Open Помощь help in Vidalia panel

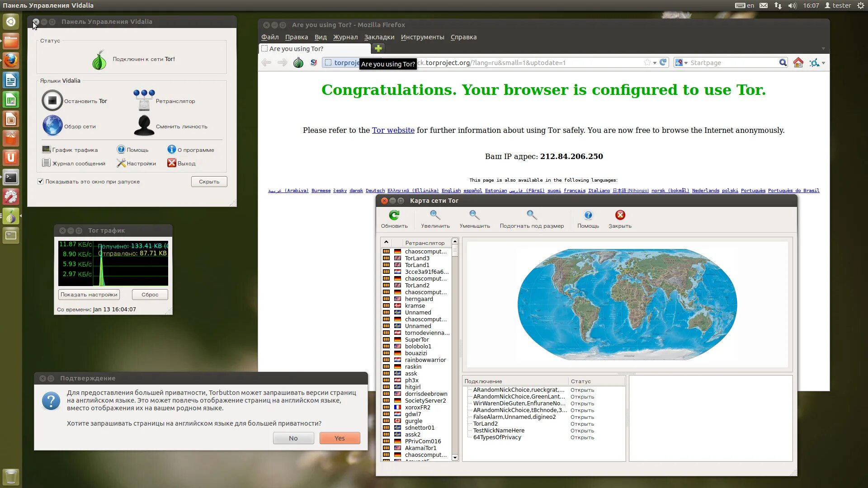click(121, 150)
